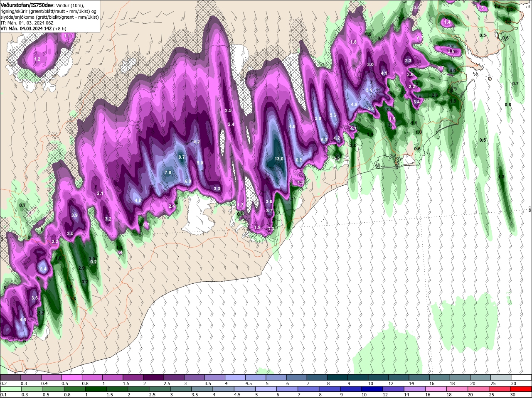Click the snow legend label 3.5
The image size is (532, 398).
click(208, 383)
